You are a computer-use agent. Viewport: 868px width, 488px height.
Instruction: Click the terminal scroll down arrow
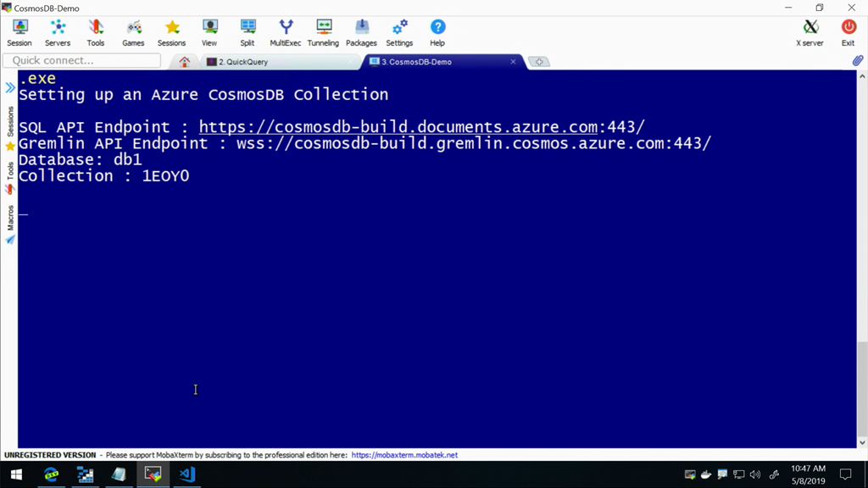pyautogui.click(x=862, y=442)
